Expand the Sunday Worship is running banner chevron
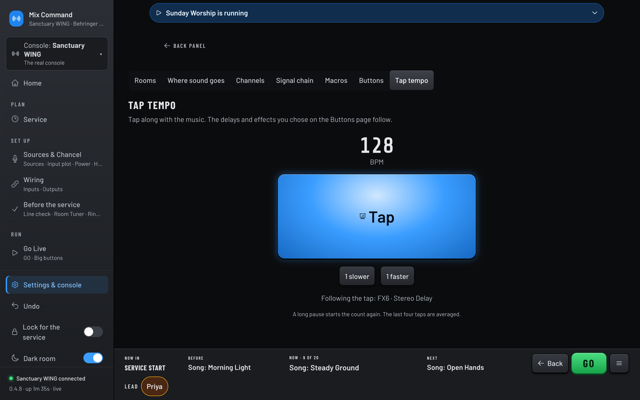 [x=595, y=13]
